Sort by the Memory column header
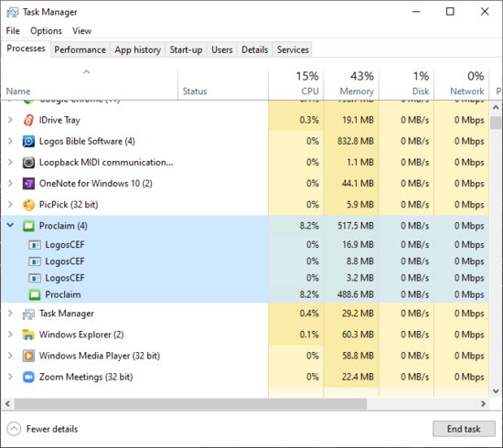The height and width of the screenshot is (448, 503). tap(351, 84)
